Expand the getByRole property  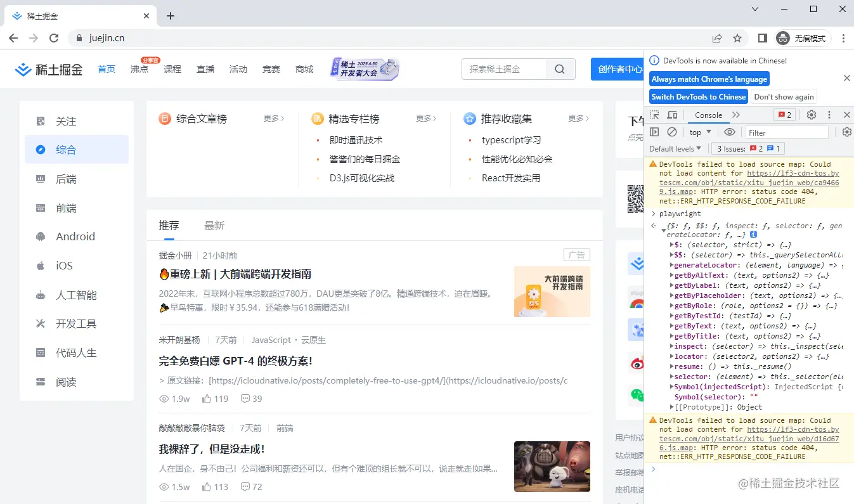[672, 306]
